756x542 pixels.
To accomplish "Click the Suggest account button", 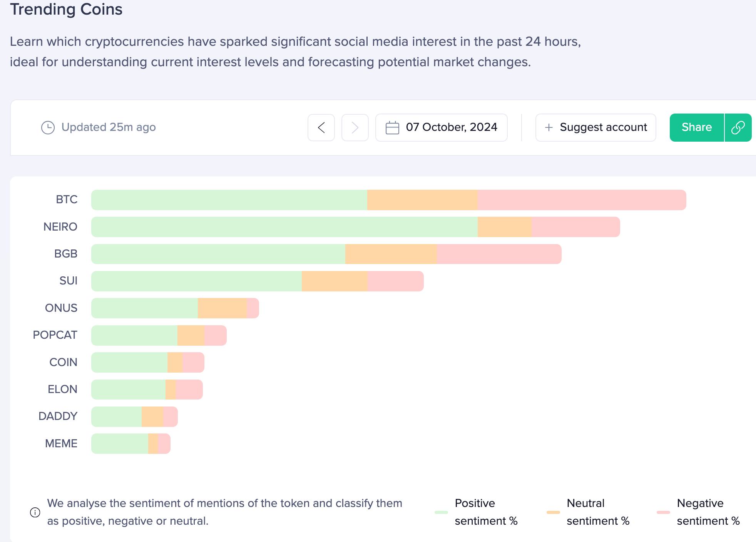I will click(x=595, y=127).
